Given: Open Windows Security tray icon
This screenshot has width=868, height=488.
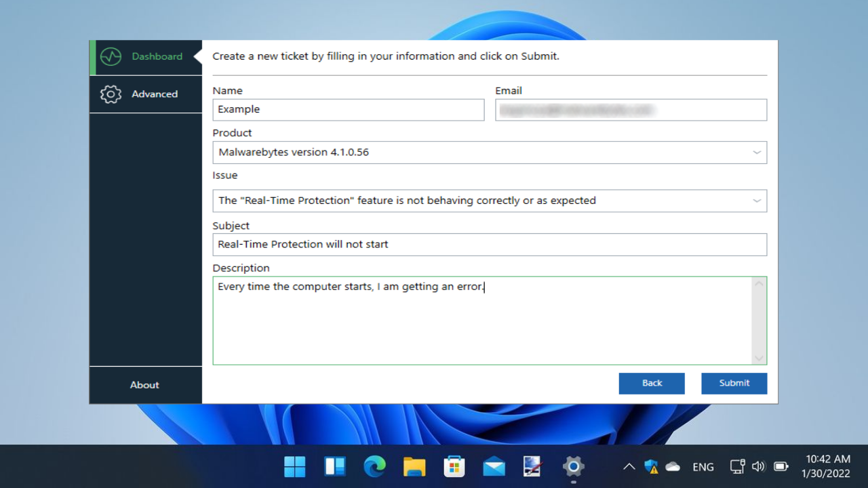Looking at the screenshot, I should (651, 466).
